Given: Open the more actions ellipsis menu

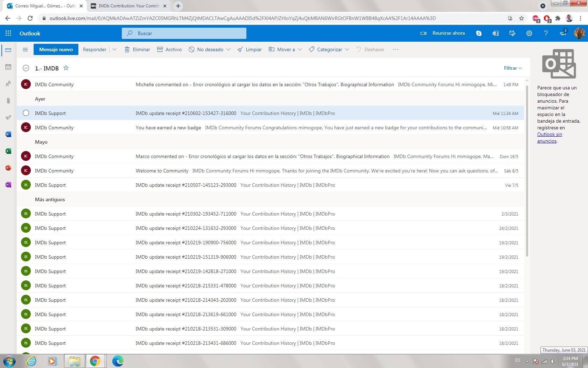Looking at the screenshot, I should [395, 49].
